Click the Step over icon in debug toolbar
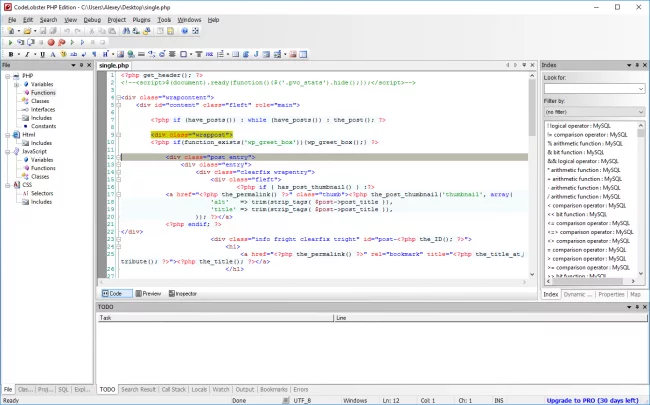 pyautogui.click(x=30, y=42)
